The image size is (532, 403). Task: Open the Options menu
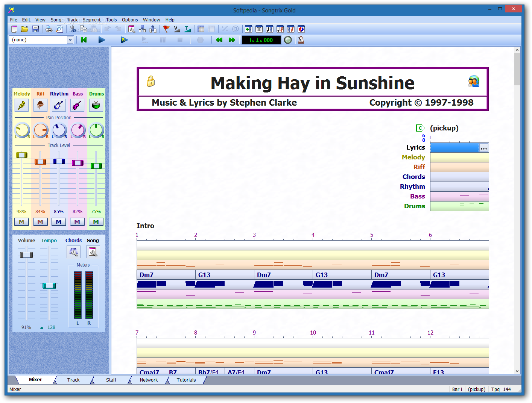click(x=130, y=20)
